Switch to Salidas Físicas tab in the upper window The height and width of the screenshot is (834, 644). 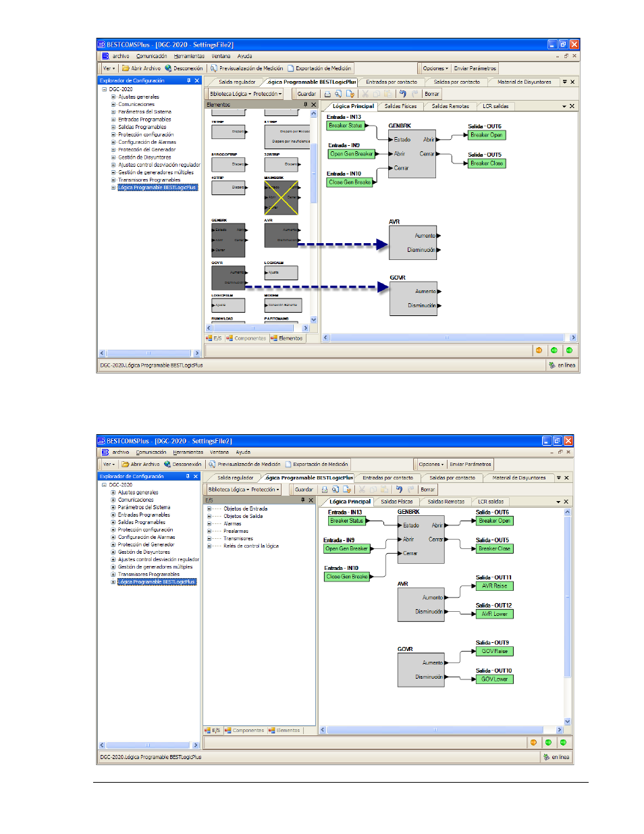point(400,106)
